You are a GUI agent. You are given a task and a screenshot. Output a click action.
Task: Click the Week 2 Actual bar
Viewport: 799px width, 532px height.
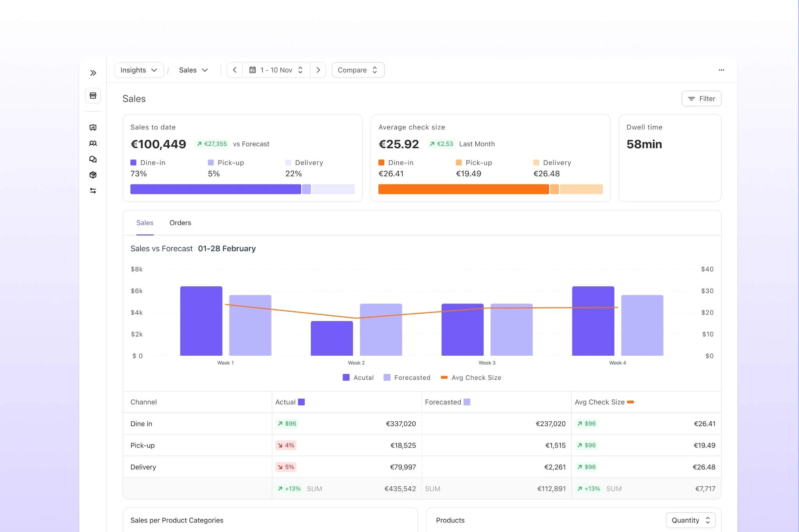tap(332, 338)
